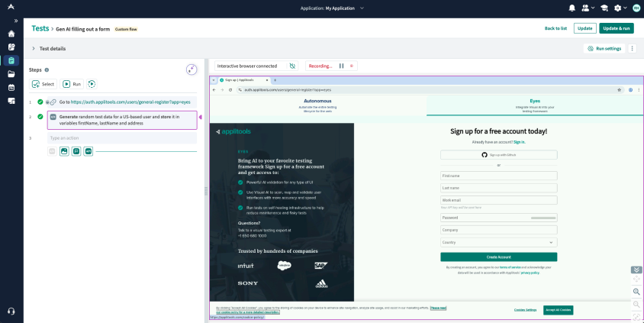This screenshot has width=644, height=323.
Task: Click the Type an action input field
Action: pyautogui.click(x=122, y=138)
